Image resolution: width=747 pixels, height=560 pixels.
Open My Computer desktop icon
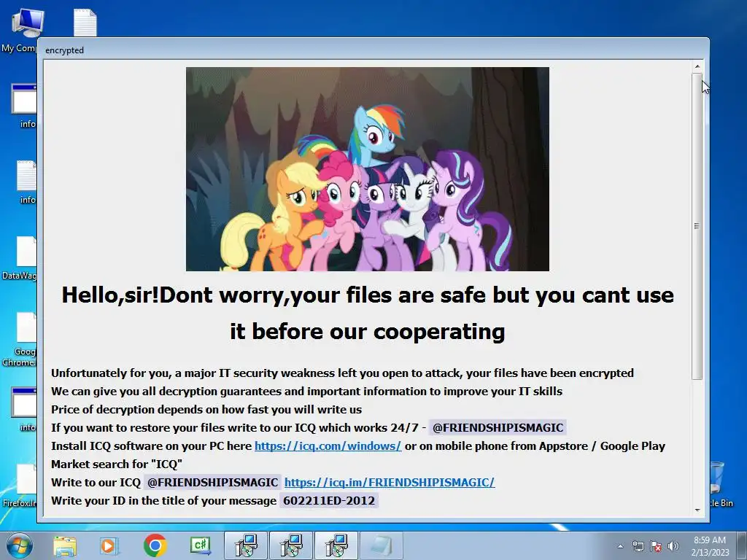(x=20, y=29)
